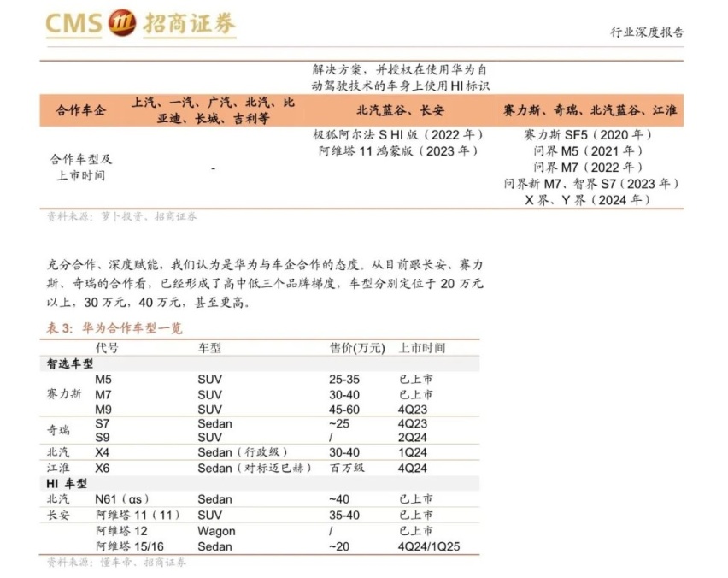Click the S7 code cell
Screen dimensions: 728x578
tap(103, 424)
